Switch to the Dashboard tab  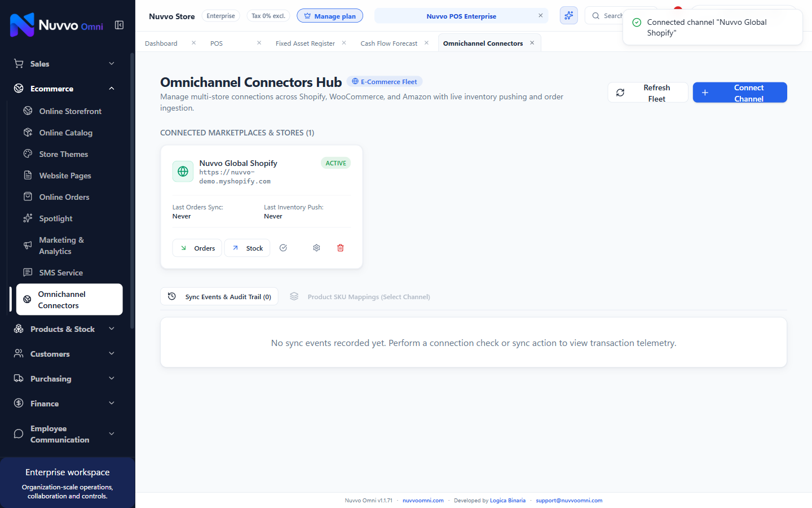click(161, 43)
